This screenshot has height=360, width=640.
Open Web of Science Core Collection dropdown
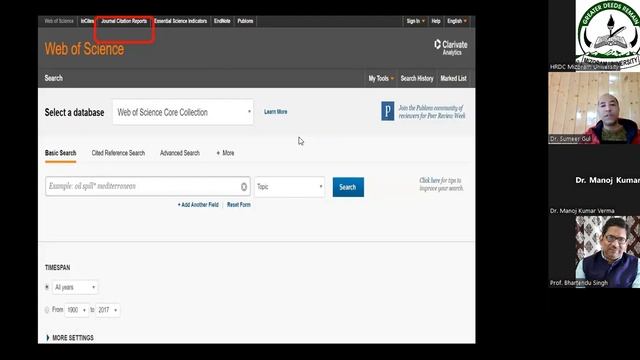[183, 112]
